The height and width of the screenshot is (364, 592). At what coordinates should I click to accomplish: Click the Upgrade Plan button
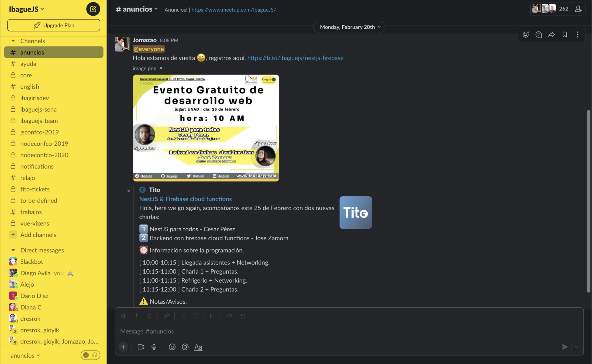[x=54, y=25]
